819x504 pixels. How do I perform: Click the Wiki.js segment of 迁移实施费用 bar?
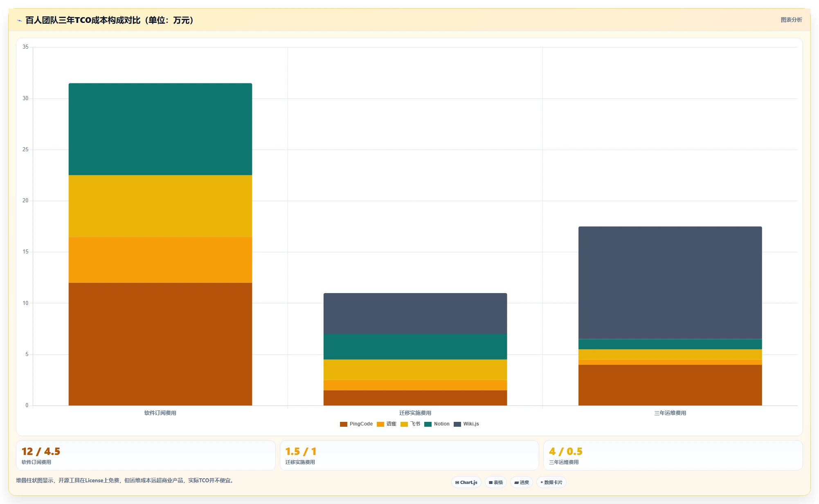click(415, 314)
